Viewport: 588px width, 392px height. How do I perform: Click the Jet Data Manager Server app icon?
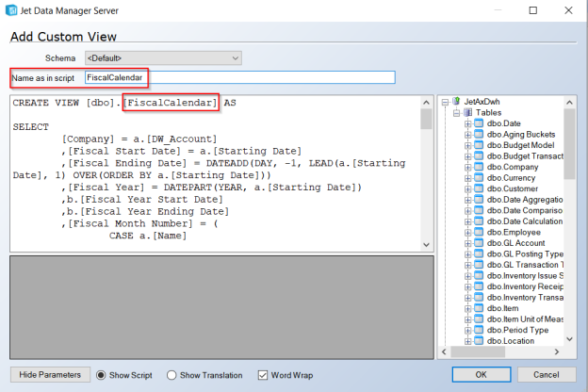pos(11,10)
